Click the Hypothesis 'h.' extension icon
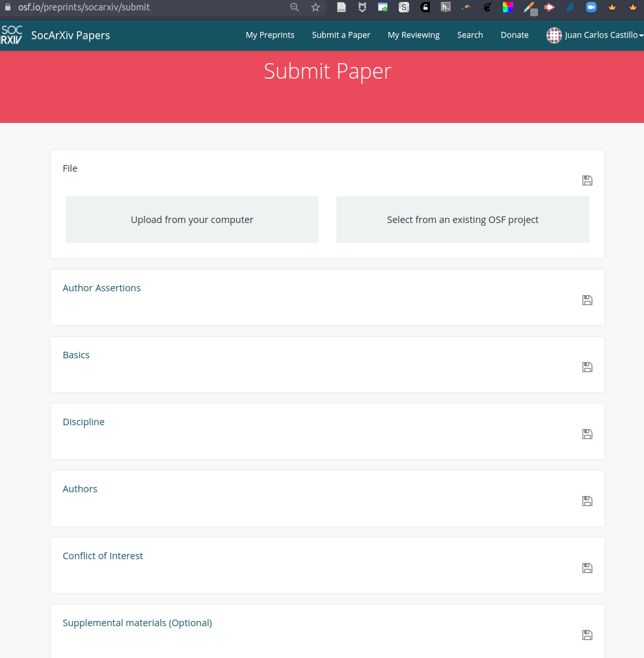 coord(446,7)
